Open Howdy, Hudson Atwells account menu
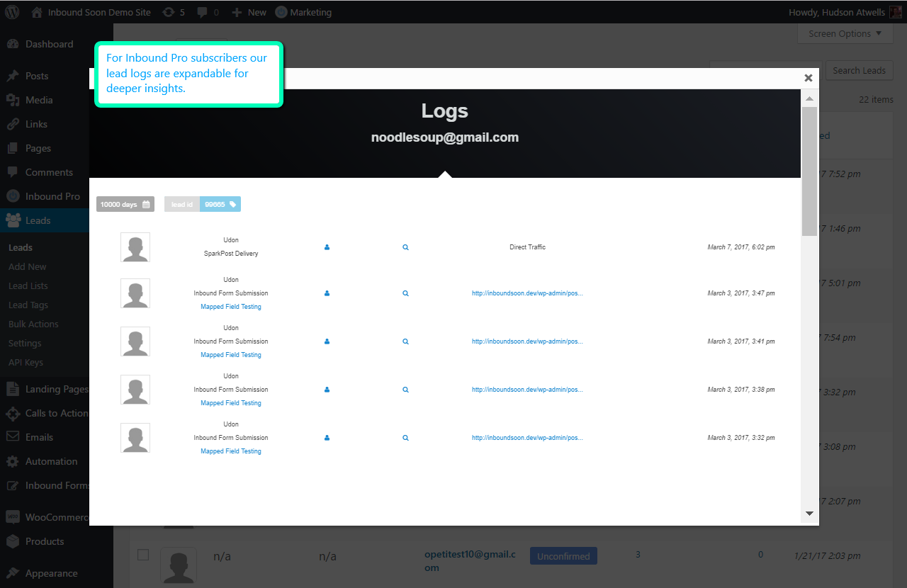The image size is (907, 588). [845, 12]
